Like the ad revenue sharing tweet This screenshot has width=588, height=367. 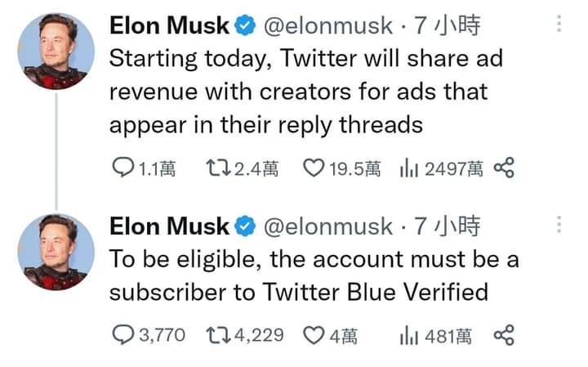(314, 169)
